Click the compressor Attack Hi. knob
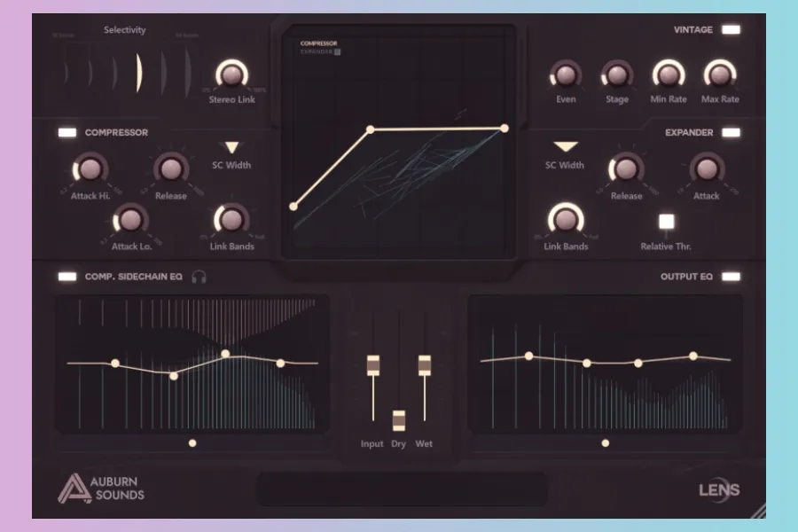This screenshot has height=532, width=798. pos(90,168)
